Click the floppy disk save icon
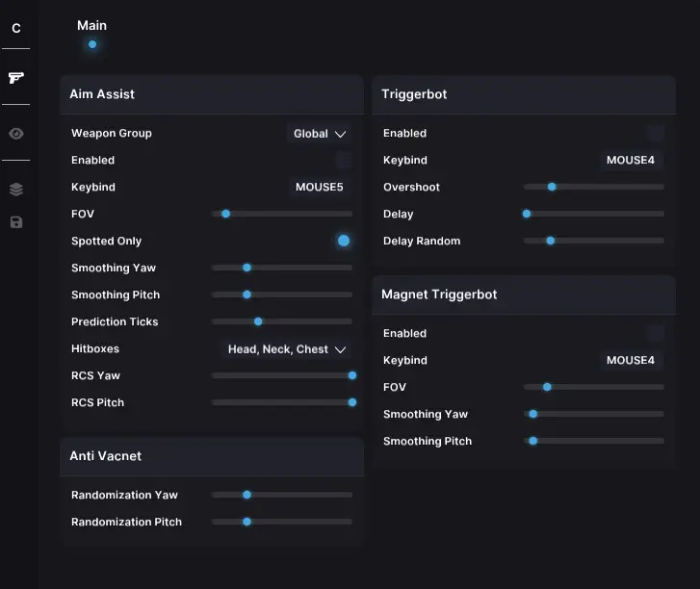The width and height of the screenshot is (700, 589). click(x=15, y=222)
